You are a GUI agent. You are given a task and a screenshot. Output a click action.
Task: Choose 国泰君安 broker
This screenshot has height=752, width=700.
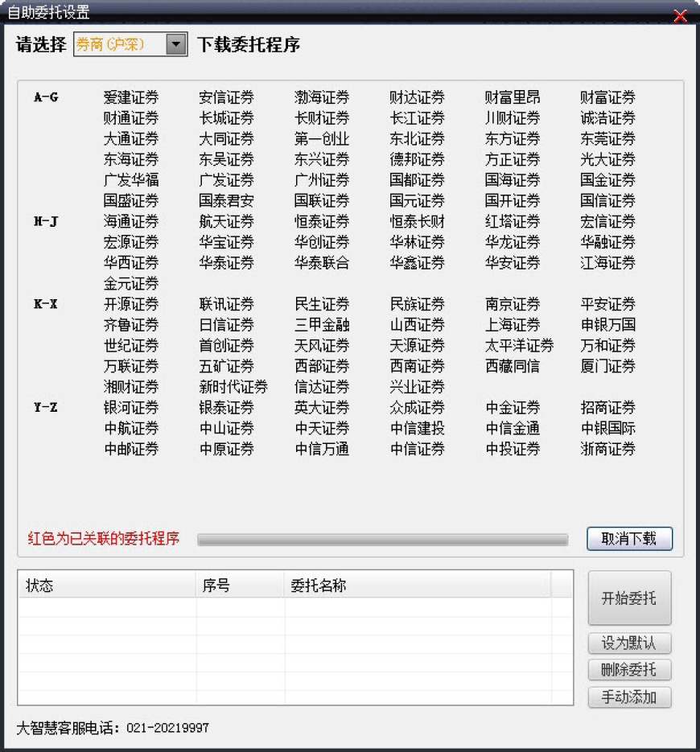pos(226,200)
